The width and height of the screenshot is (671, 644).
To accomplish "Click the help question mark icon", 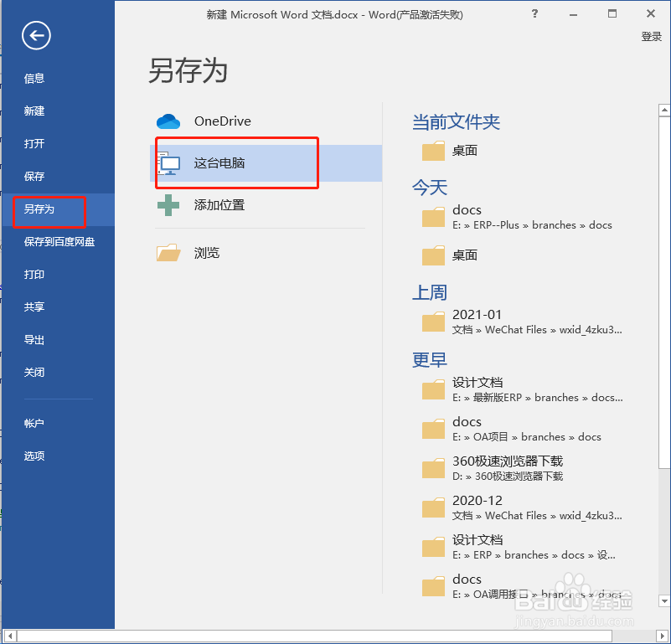I will click(534, 13).
